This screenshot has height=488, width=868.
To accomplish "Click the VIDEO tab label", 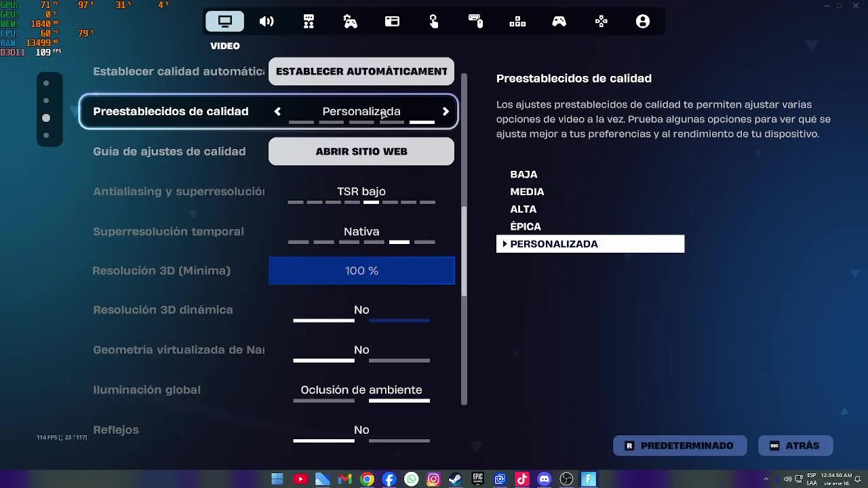I will (x=225, y=46).
